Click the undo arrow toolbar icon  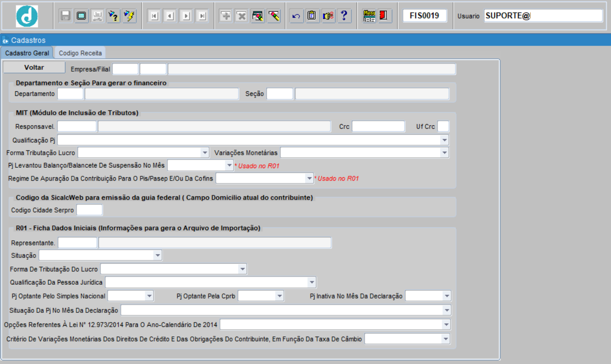coord(296,16)
